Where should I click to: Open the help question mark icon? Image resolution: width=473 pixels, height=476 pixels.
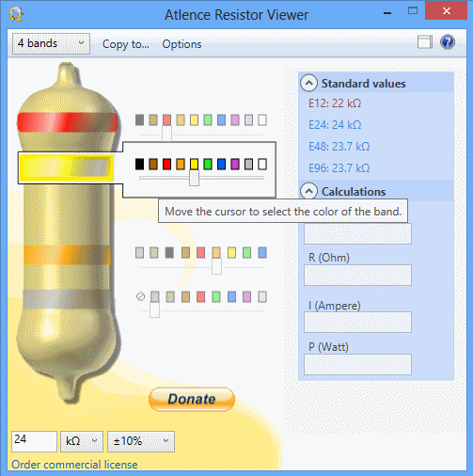pyautogui.click(x=448, y=42)
